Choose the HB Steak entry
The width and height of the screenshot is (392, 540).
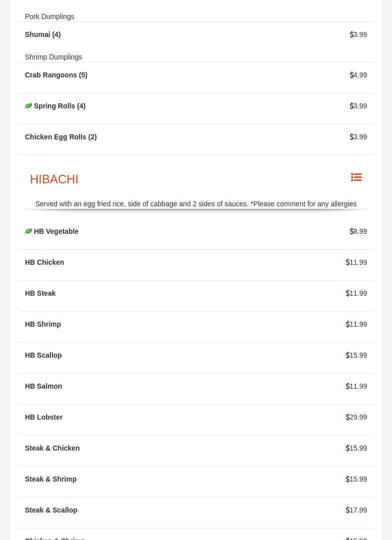(40, 293)
